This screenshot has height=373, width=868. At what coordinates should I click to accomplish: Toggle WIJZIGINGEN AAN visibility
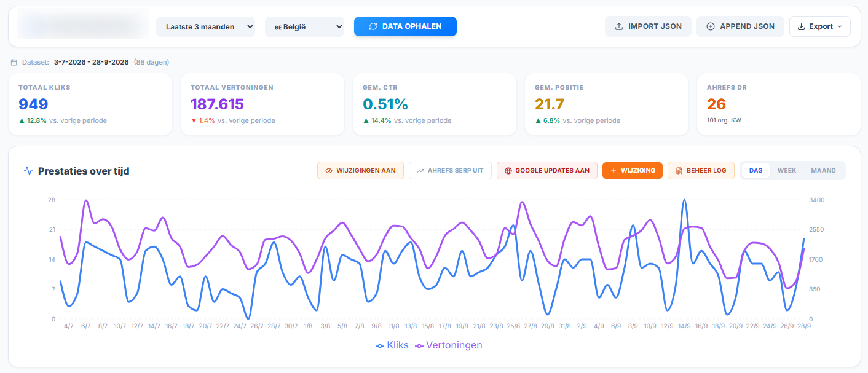click(360, 170)
